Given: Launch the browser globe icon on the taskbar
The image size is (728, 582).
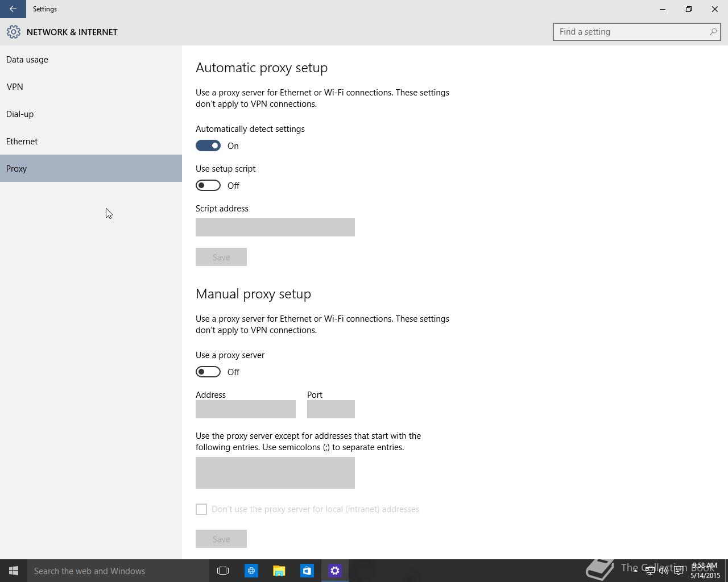Looking at the screenshot, I should (x=251, y=571).
